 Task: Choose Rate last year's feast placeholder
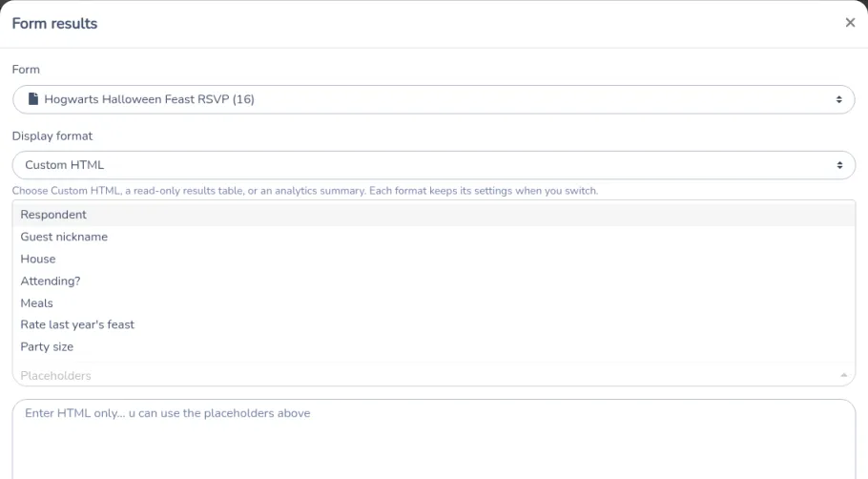tap(433, 325)
